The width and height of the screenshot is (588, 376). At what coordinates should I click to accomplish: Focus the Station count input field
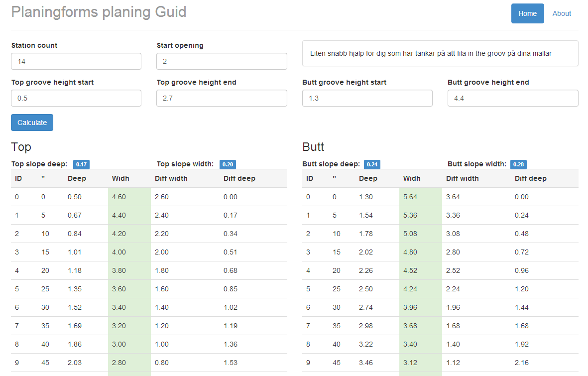pos(76,61)
